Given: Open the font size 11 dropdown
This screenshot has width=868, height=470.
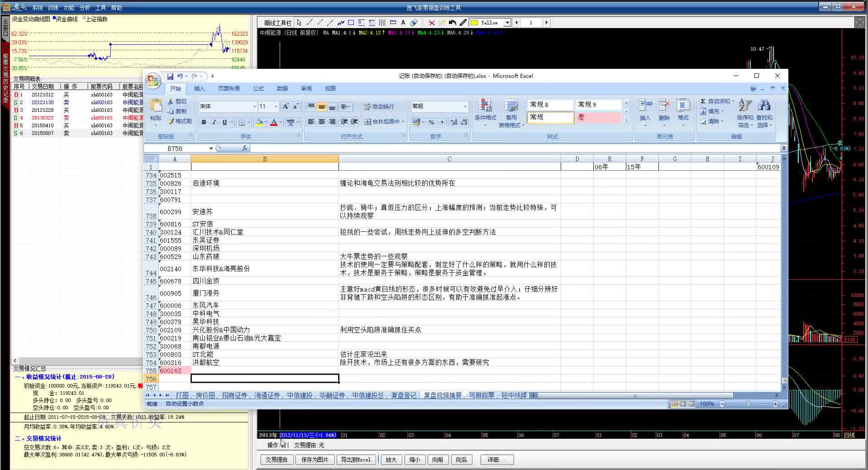Looking at the screenshot, I should tap(276, 106).
